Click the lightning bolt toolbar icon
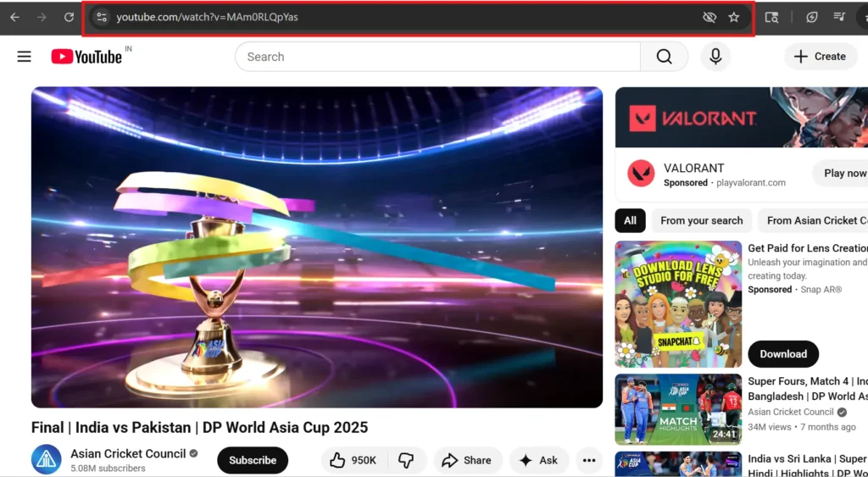Image resolution: width=868 pixels, height=477 pixels. point(811,17)
